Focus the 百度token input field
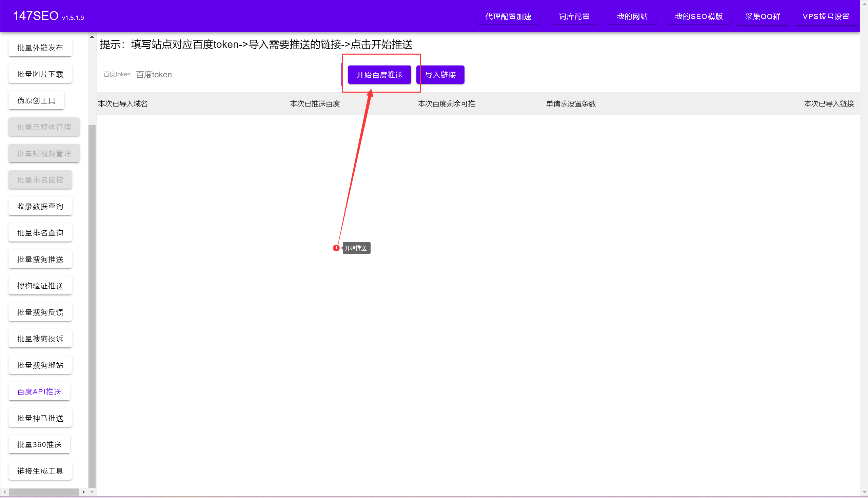 219,75
